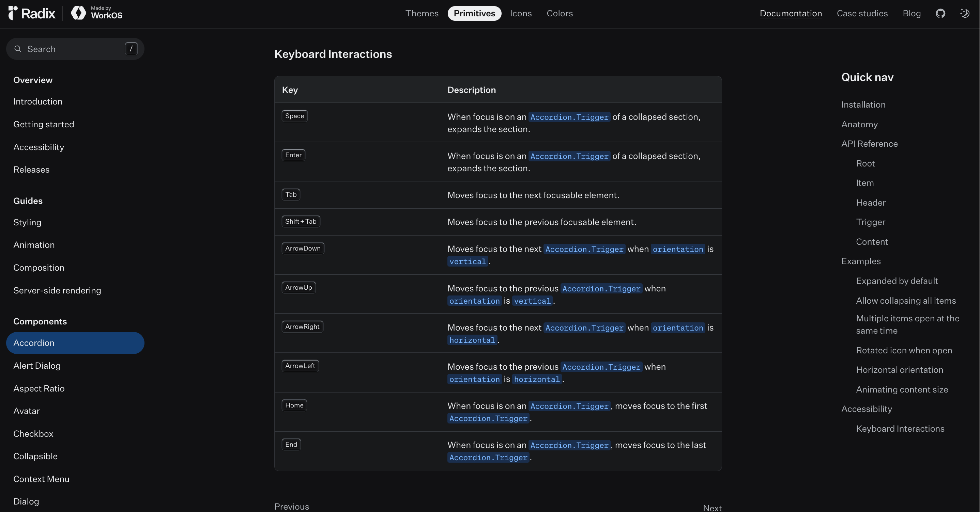Click Accordion.Trigger code link in Space row
Image resolution: width=980 pixels, height=512 pixels.
569,117
